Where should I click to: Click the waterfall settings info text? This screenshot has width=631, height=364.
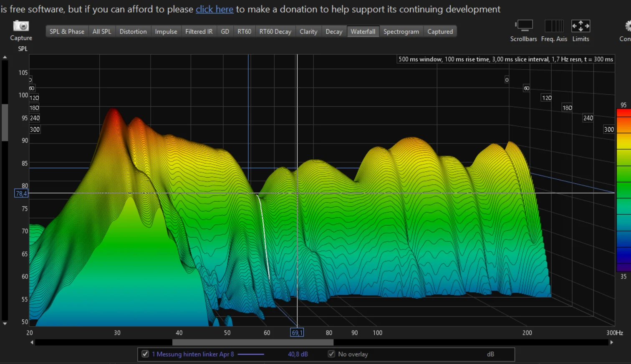[506, 59]
